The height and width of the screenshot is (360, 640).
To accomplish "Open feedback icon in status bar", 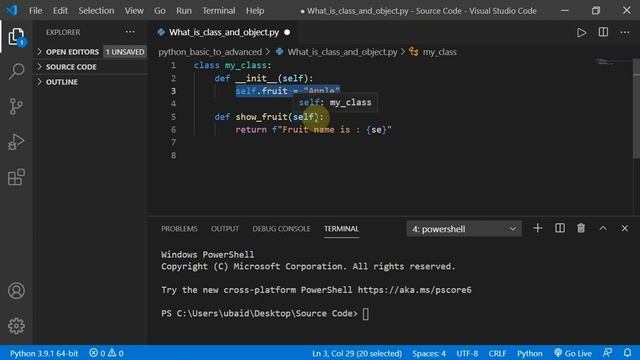I will click(607, 353).
